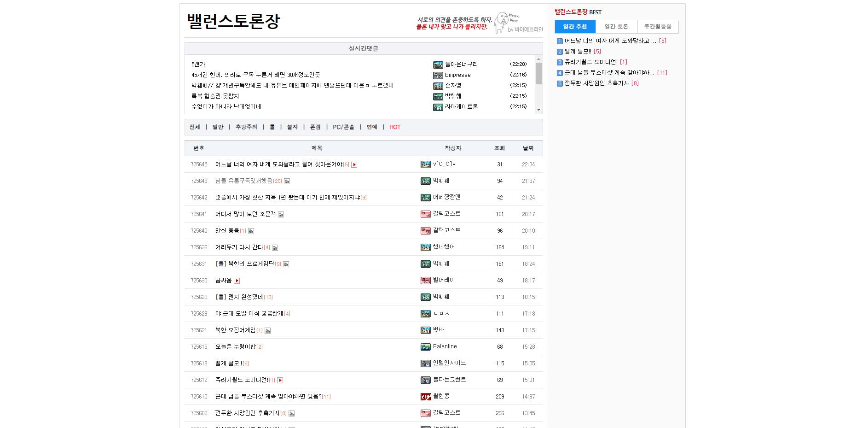The image size is (868, 428).
Task: Filter posts by HOT category
Action: pos(395,127)
